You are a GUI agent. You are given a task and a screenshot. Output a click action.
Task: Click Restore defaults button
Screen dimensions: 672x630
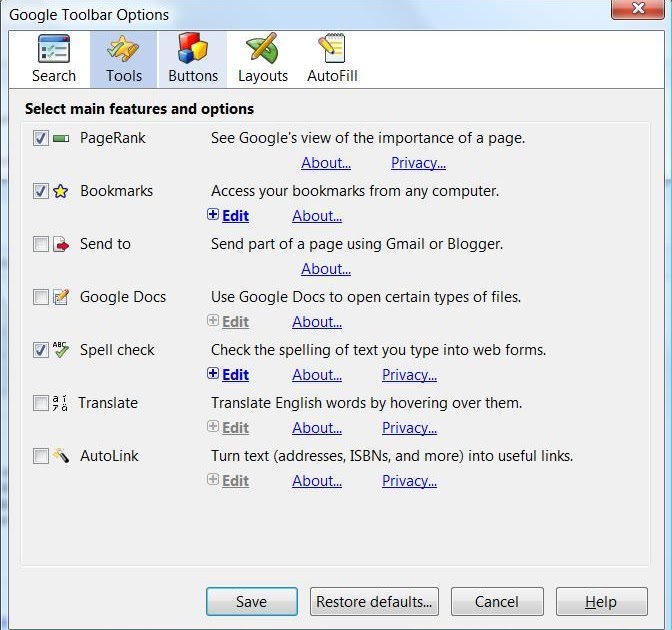[374, 602]
